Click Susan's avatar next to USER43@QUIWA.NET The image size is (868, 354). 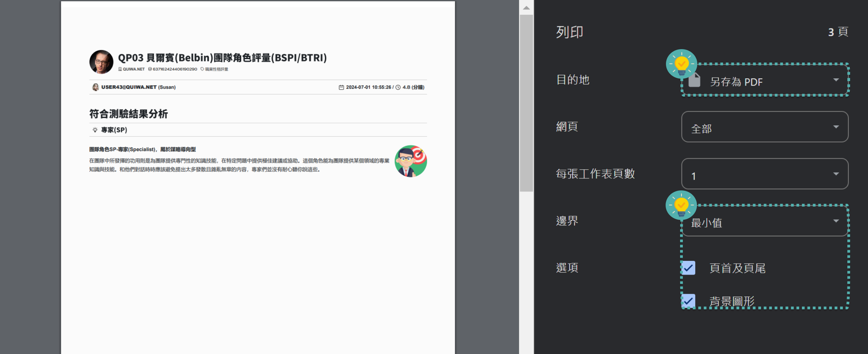(x=95, y=87)
